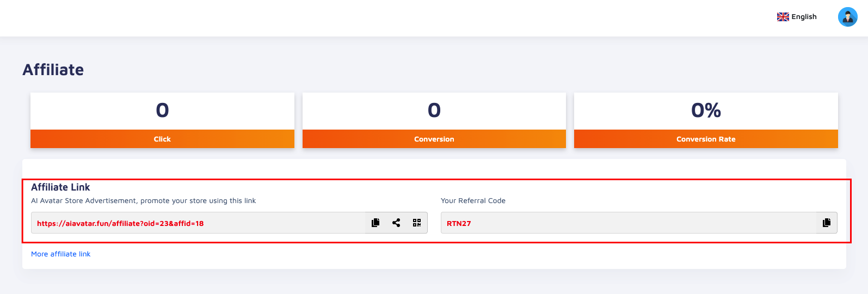Open the user avatar profile menu
The width and height of the screenshot is (868, 294).
[x=847, y=17]
